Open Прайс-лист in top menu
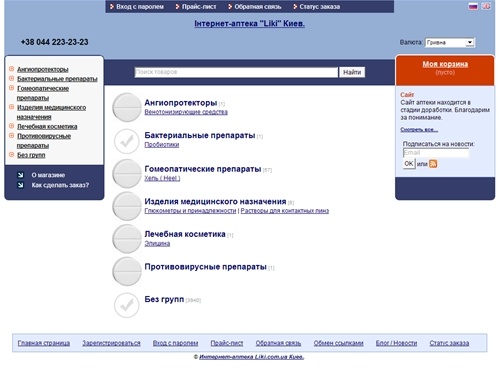 (x=199, y=7)
